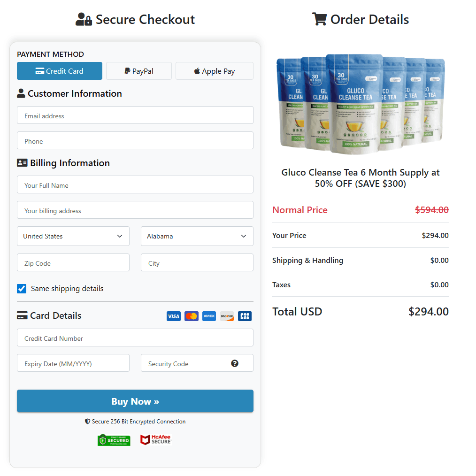Viewport: 476px width, 476px height.
Task: Select the JCB card icon
Action: click(x=245, y=316)
